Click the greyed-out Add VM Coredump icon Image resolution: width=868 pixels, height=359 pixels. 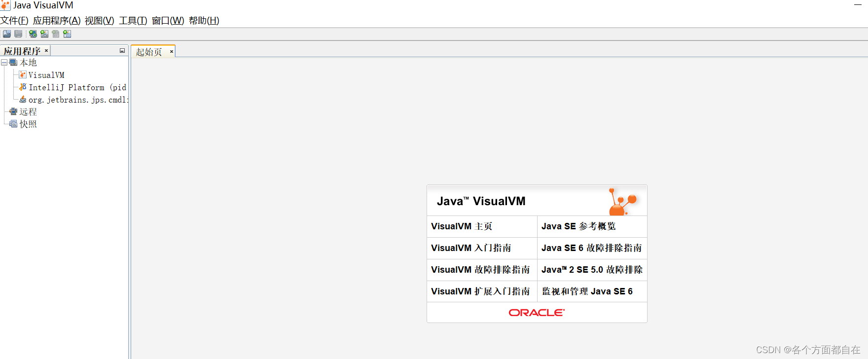(56, 34)
